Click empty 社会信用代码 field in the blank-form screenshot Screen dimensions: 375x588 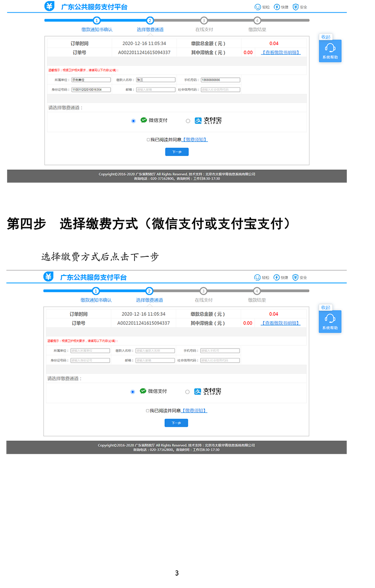(x=220, y=360)
